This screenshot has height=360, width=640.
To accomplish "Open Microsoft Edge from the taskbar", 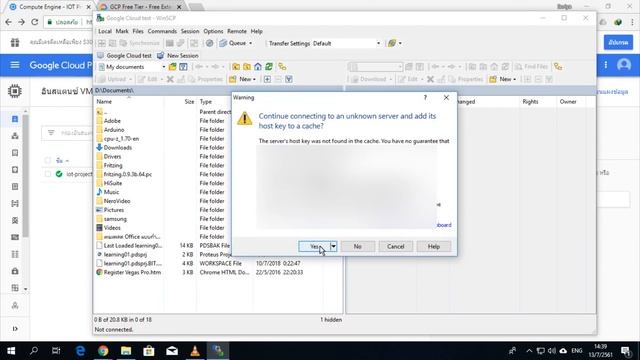I will (x=80, y=351).
